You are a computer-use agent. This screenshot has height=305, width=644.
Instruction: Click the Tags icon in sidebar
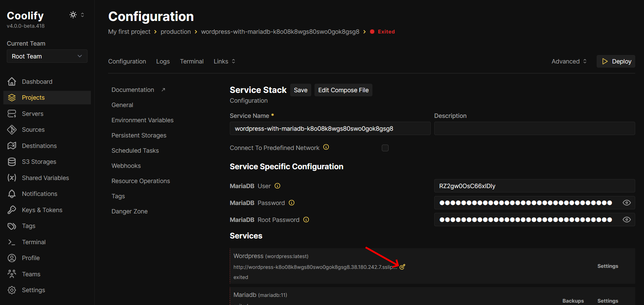point(12,226)
